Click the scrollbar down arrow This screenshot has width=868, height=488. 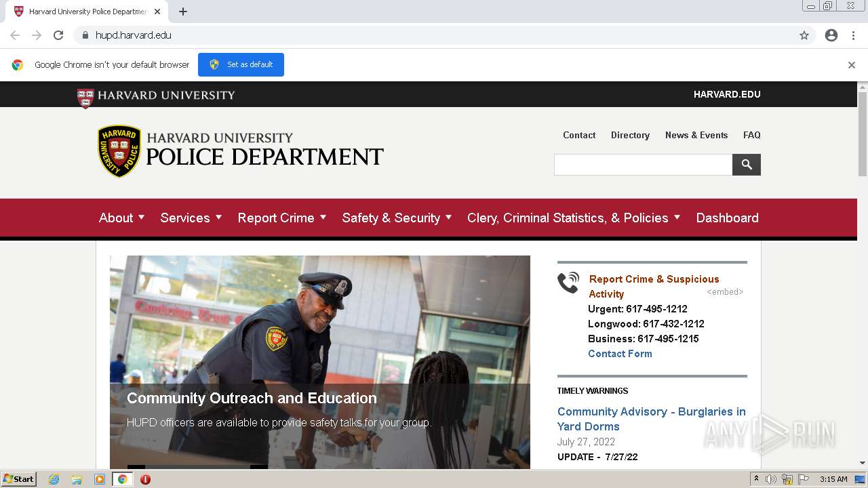point(863,463)
